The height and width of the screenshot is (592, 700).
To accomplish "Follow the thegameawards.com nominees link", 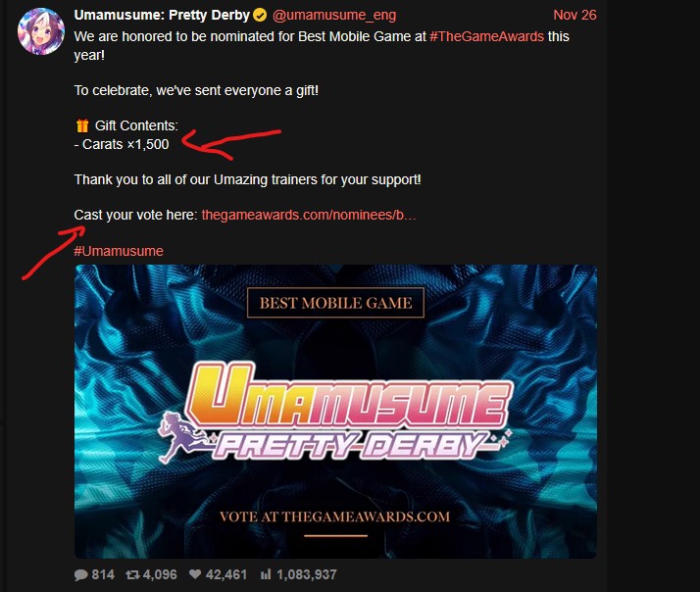I will pyautogui.click(x=309, y=216).
